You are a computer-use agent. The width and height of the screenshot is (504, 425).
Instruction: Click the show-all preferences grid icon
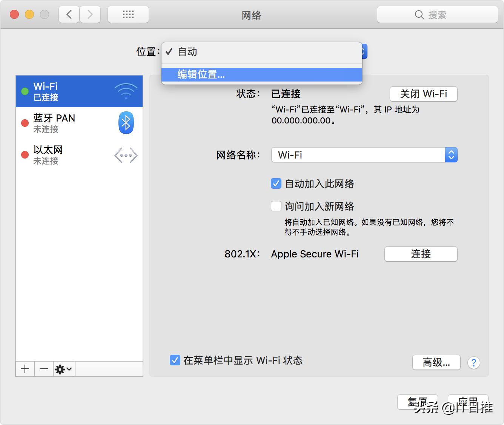(128, 14)
